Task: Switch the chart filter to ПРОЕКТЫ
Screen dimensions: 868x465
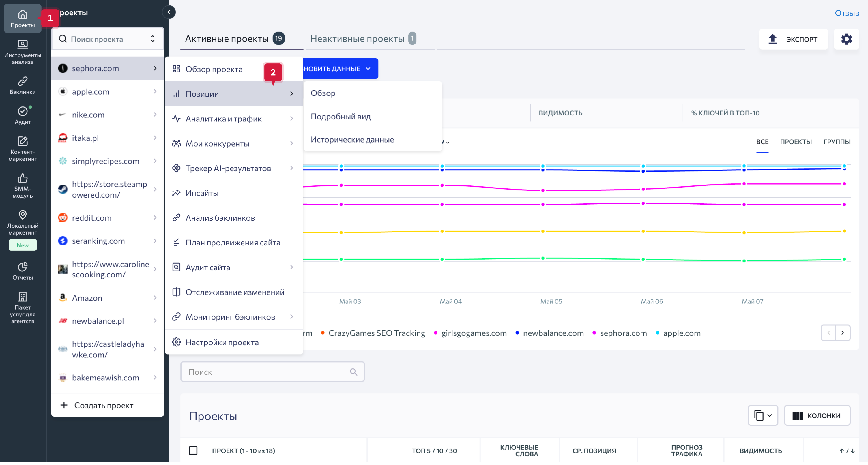Action: coord(796,142)
